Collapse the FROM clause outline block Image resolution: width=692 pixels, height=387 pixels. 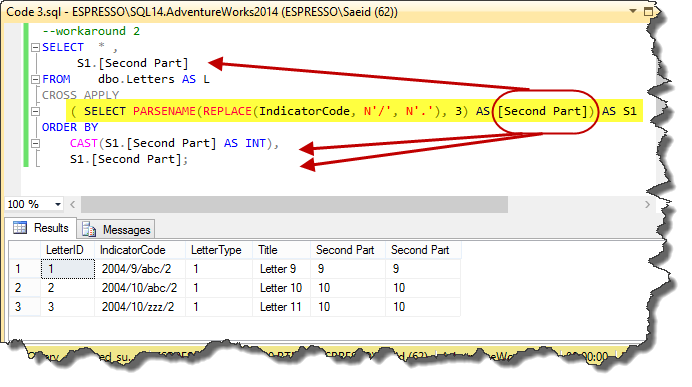[x=35, y=79]
